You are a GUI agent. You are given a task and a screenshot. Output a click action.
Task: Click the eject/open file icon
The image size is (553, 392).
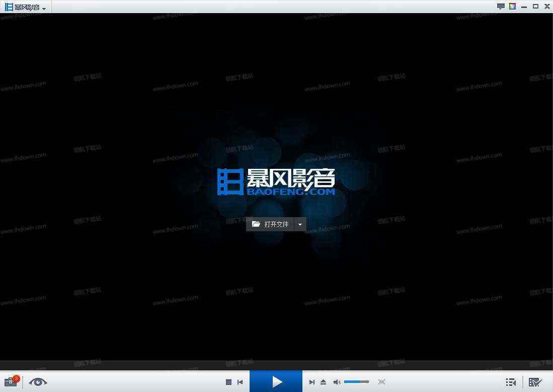click(x=323, y=382)
